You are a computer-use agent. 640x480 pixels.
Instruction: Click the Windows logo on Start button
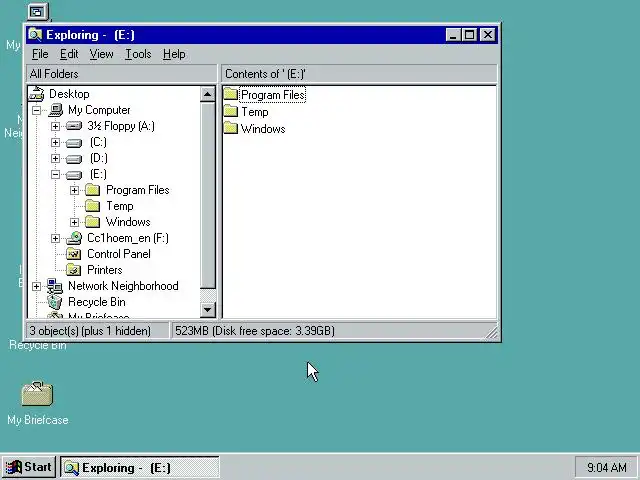(13, 468)
